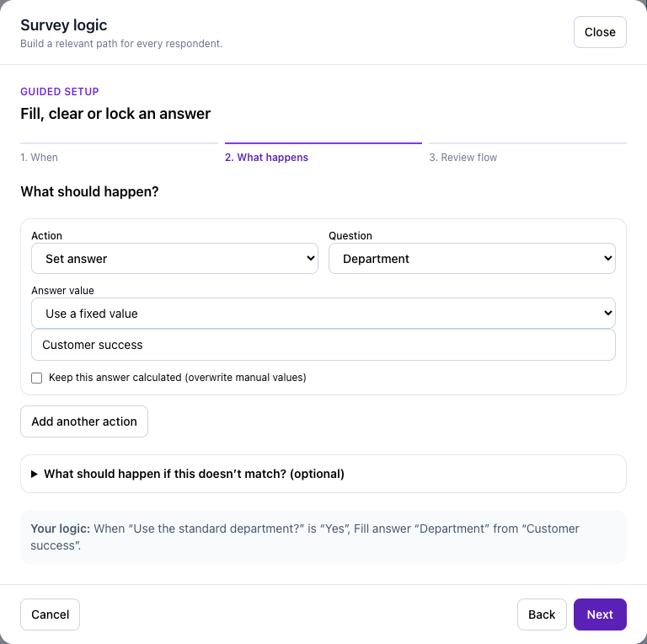The height and width of the screenshot is (644, 647).
Task: Click the 'Keep this answer calculated' label text
Action: (178, 378)
